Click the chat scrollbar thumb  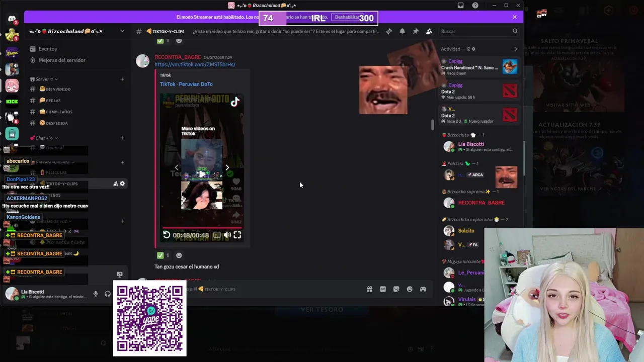click(432, 125)
